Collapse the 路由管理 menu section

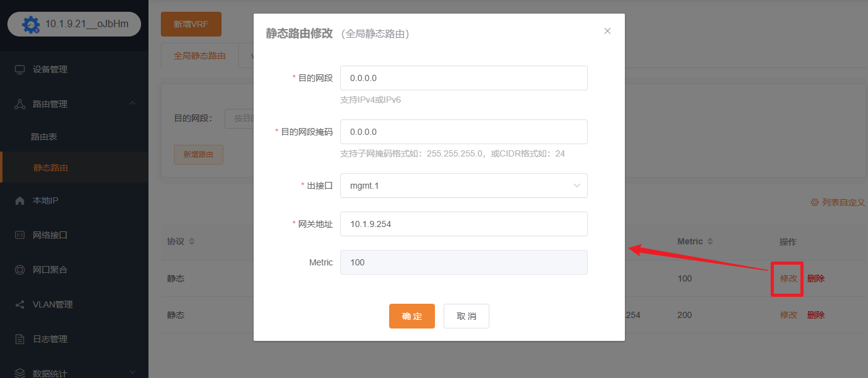(132, 103)
